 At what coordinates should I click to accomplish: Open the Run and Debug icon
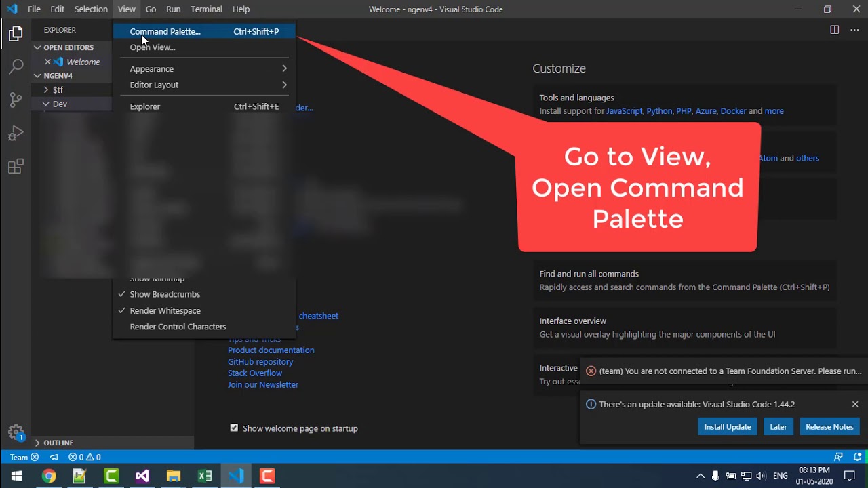16,133
